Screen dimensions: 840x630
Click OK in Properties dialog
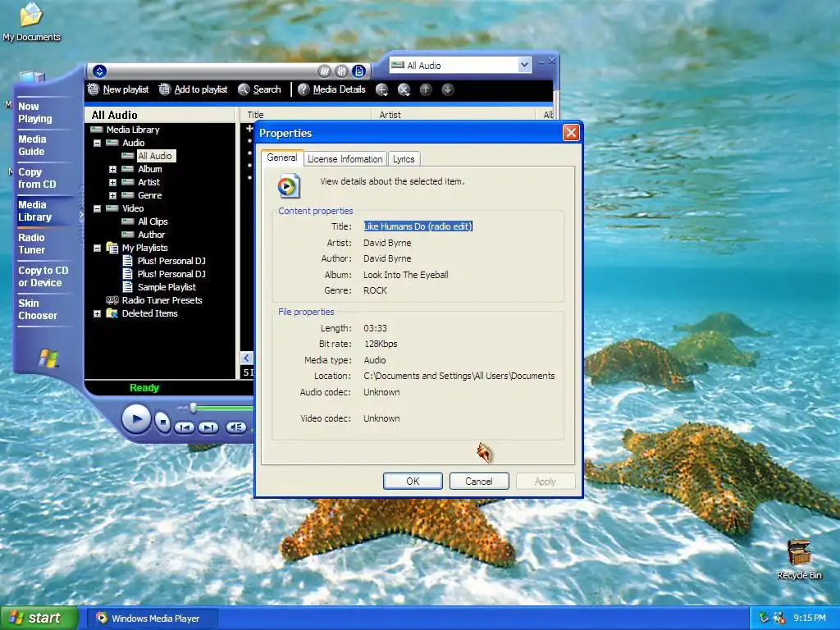point(413,481)
